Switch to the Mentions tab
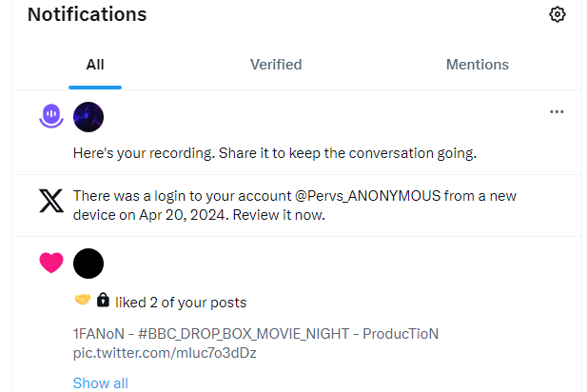587x392 pixels. [478, 65]
